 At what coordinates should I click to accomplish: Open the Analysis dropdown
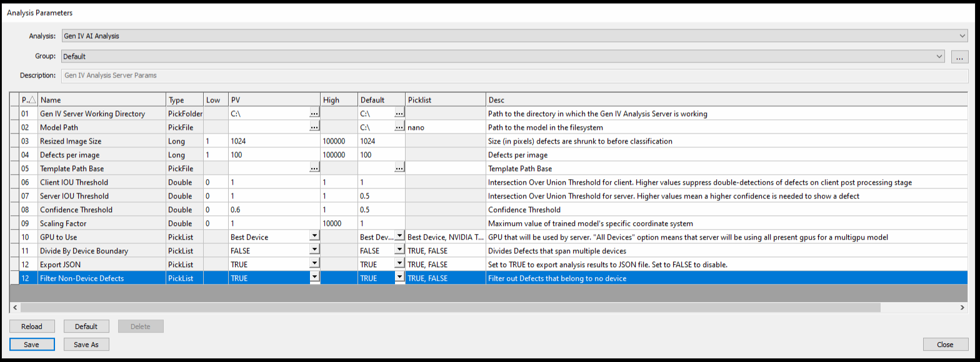(962, 36)
